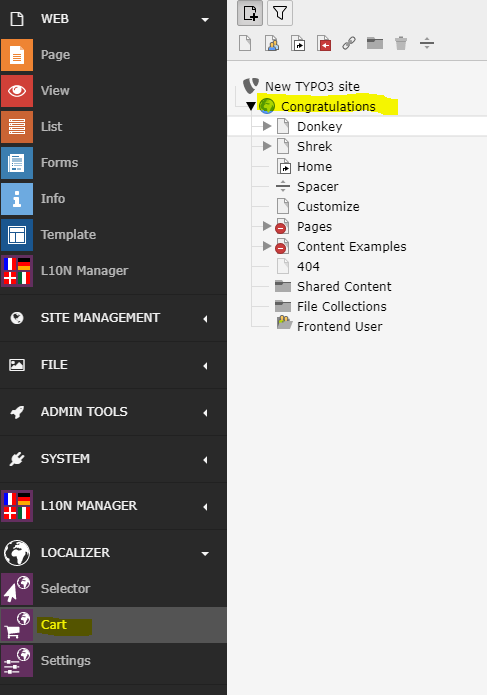
Task: Collapse the Congratulations root page
Action: (x=251, y=106)
